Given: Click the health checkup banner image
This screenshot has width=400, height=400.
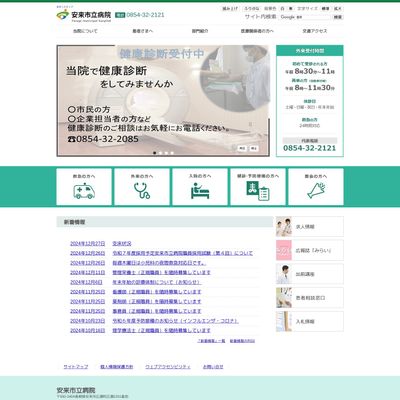Looking at the screenshot, I should pyautogui.click(x=163, y=101).
